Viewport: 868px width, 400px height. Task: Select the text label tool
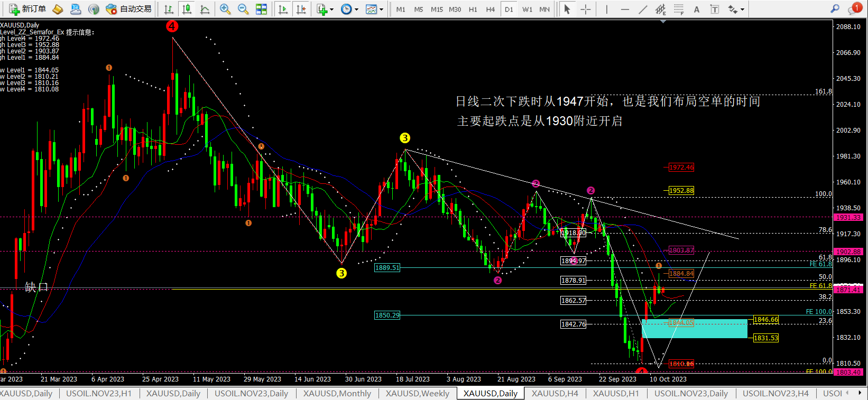point(715,9)
